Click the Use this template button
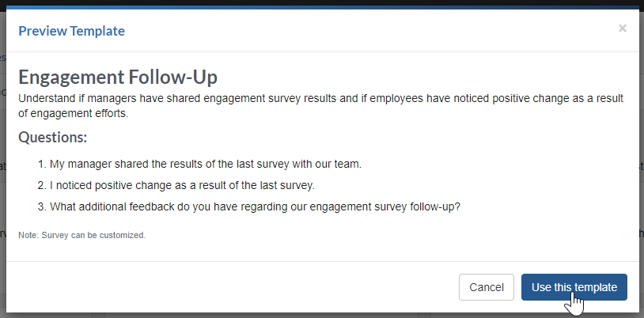Viewport: 644px width, 318px height. point(574,287)
